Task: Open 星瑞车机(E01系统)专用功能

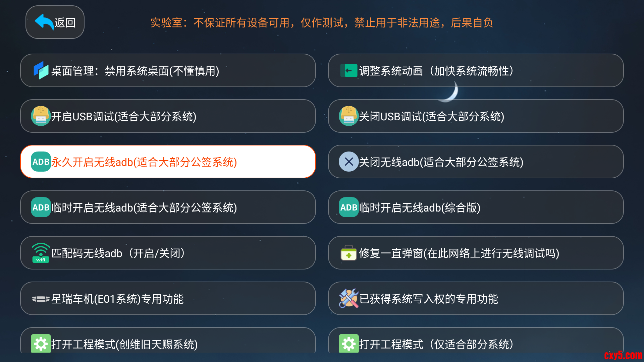Action: [x=168, y=298]
